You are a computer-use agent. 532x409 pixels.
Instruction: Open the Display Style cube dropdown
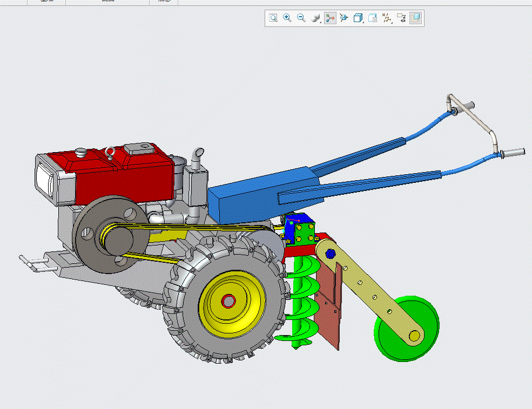358,18
